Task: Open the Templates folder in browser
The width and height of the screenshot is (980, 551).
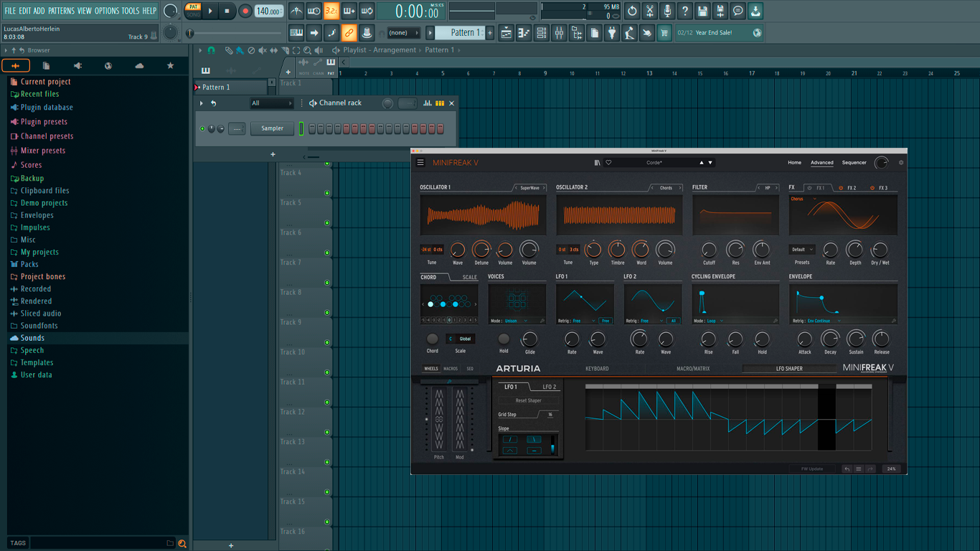Action: [37, 362]
